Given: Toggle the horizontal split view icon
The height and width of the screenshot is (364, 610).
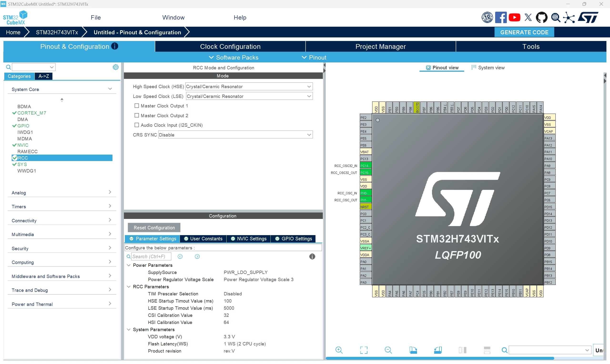Looking at the screenshot, I should point(487,350).
